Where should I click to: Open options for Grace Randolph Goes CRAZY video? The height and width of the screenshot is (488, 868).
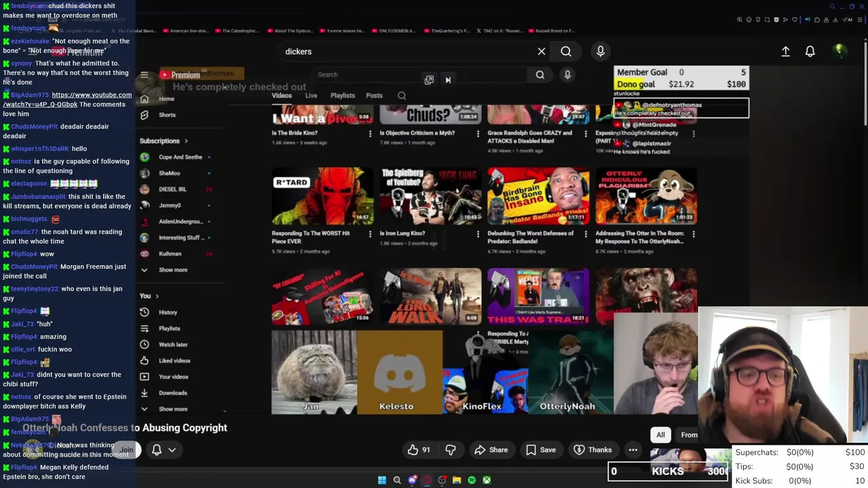click(x=585, y=134)
